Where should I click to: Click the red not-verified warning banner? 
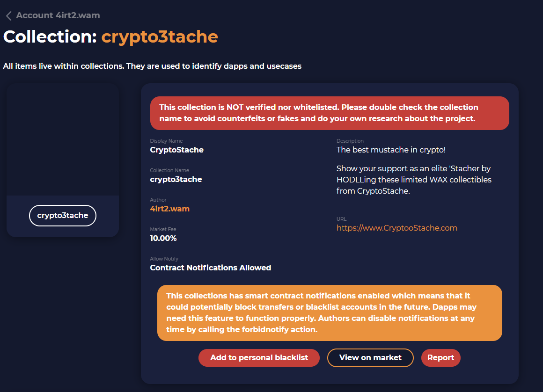point(330,113)
